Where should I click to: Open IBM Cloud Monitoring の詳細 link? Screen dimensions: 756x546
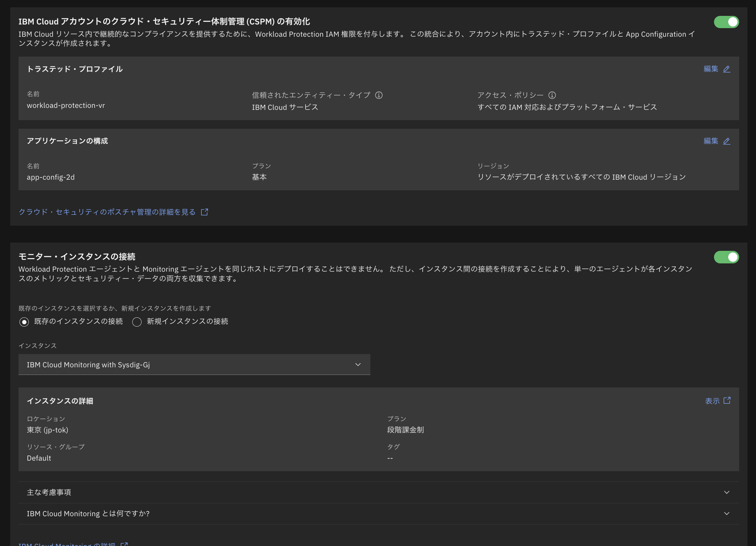pos(67,544)
